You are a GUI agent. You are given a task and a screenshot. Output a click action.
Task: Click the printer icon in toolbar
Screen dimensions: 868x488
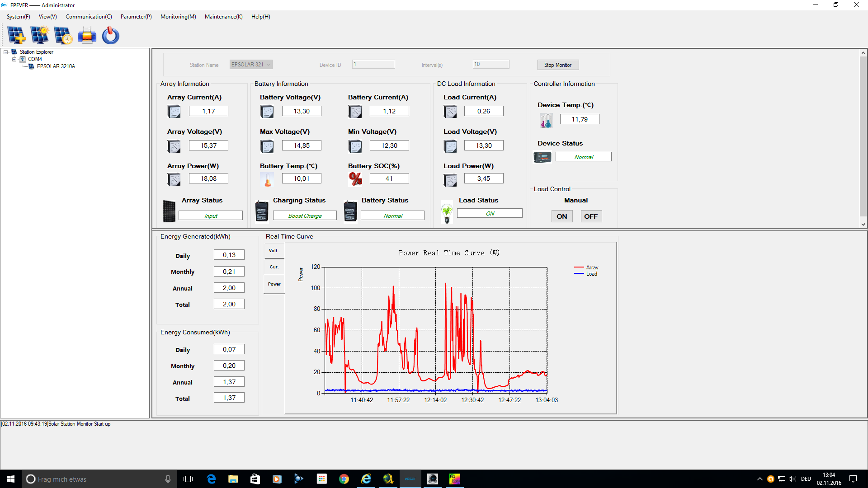(x=87, y=35)
